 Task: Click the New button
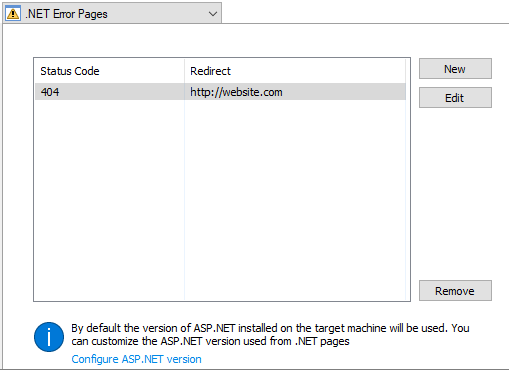pyautogui.click(x=455, y=69)
